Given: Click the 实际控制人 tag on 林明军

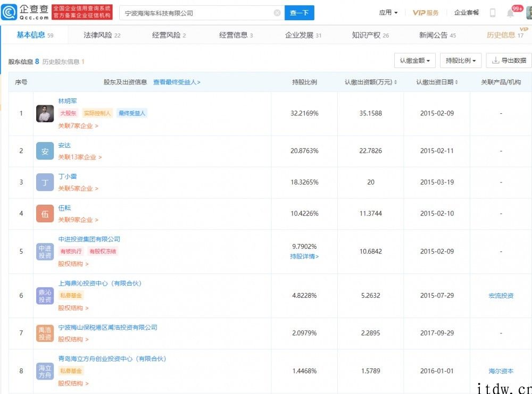Looking at the screenshot, I should [x=97, y=113].
